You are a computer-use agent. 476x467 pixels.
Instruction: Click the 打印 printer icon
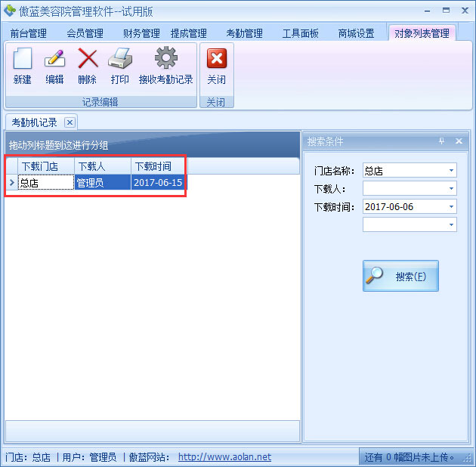(120, 58)
